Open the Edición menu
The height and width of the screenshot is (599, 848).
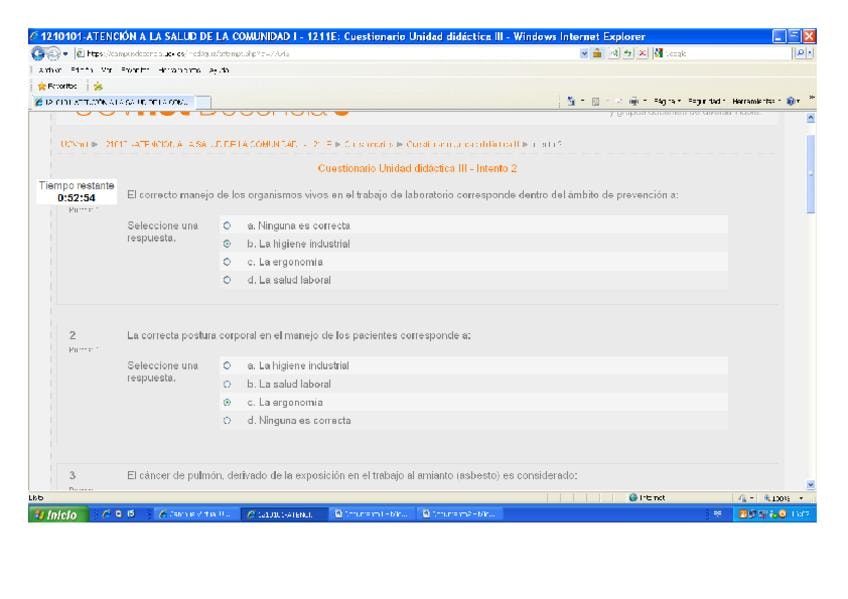tap(82, 70)
